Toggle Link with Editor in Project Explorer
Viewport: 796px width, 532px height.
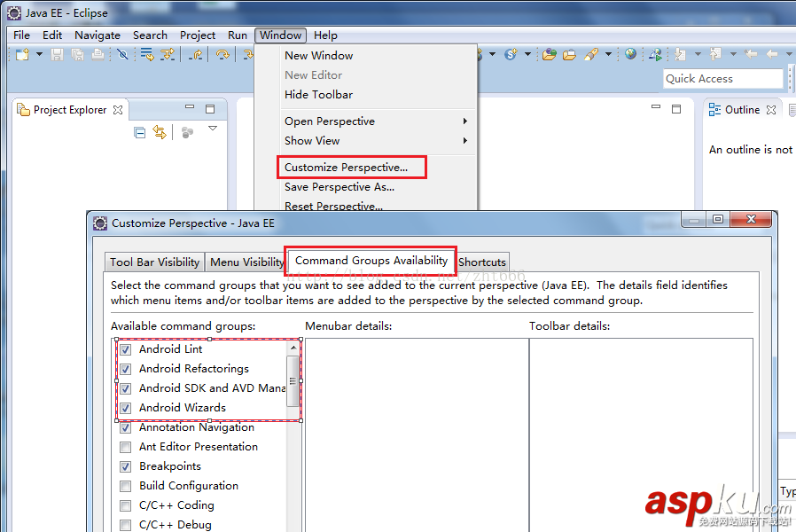(160, 131)
